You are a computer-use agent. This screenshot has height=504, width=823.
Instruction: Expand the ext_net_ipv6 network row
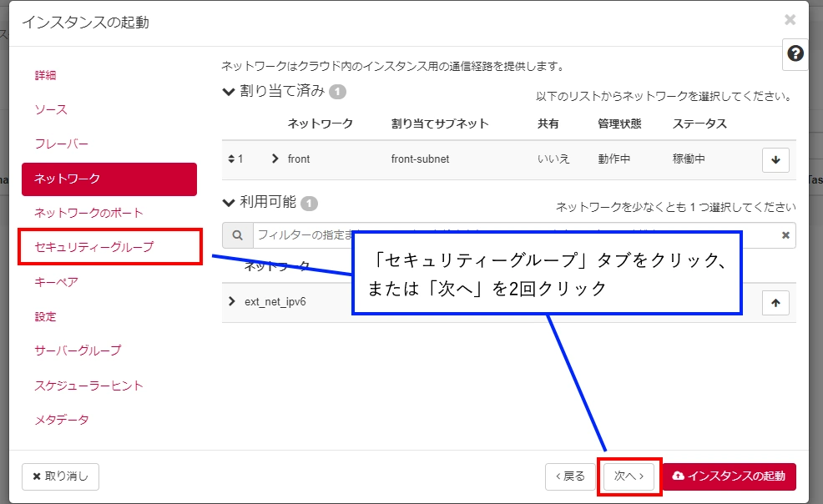pyautogui.click(x=232, y=301)
